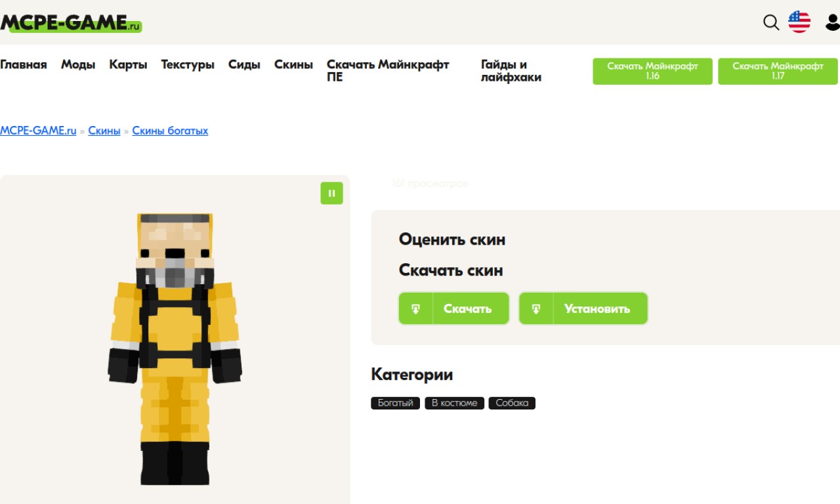
Task: Select the Собака category tag
Action: click(512, 403)
